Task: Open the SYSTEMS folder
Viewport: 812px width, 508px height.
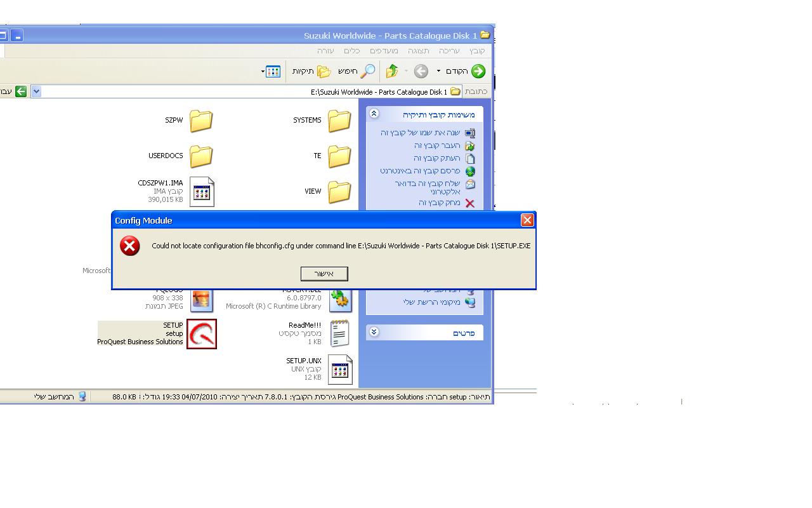Action: tap(339, 121)
